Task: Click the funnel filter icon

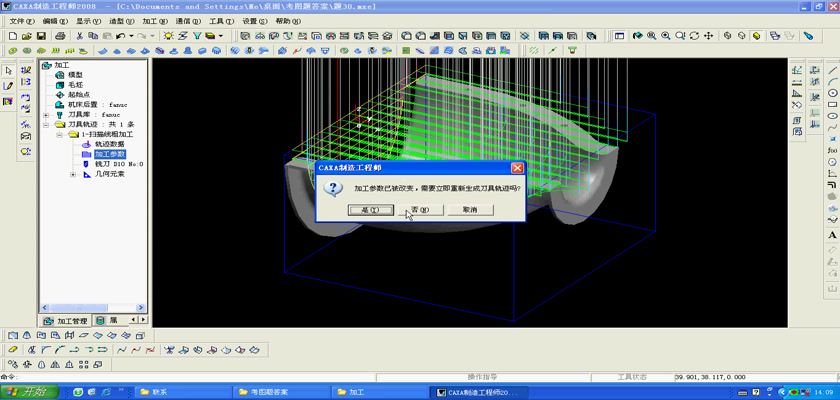Action: click(197, 36)
